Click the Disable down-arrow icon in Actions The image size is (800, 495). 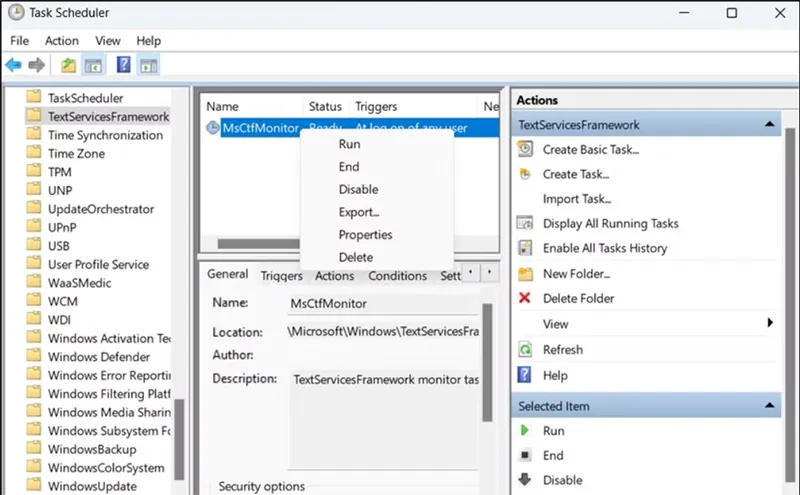(526, 480)
